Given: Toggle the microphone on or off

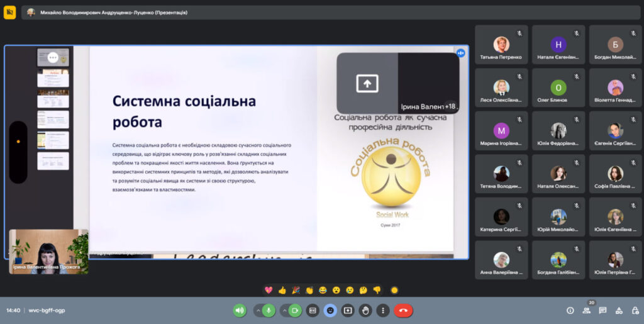Looking at the screenshot, I should coord(269,310).
